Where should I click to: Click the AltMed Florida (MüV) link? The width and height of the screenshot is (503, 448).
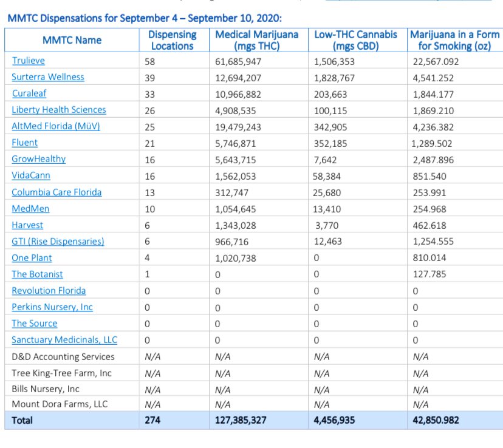tap(56, 126)
